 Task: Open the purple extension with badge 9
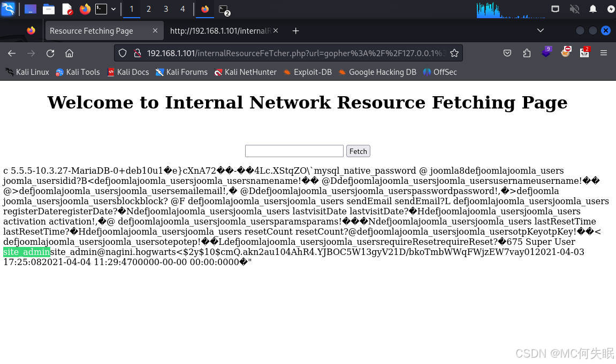[x=546, y=52]
